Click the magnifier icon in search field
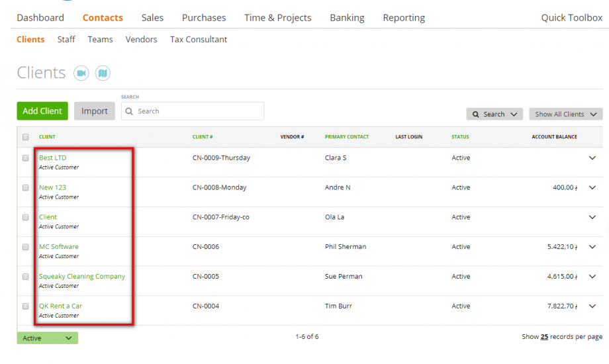This screenshot has height=364, width=609. point(129,111)
